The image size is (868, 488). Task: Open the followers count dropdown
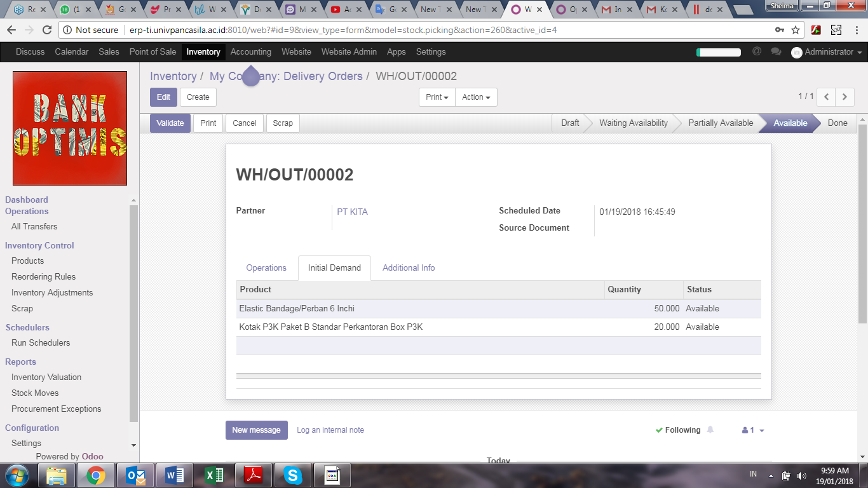(753, 430)
